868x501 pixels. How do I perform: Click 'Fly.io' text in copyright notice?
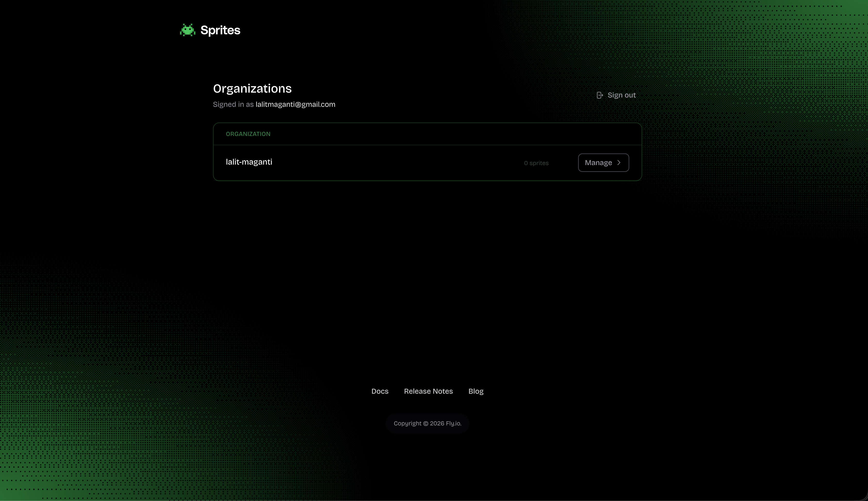453,424
